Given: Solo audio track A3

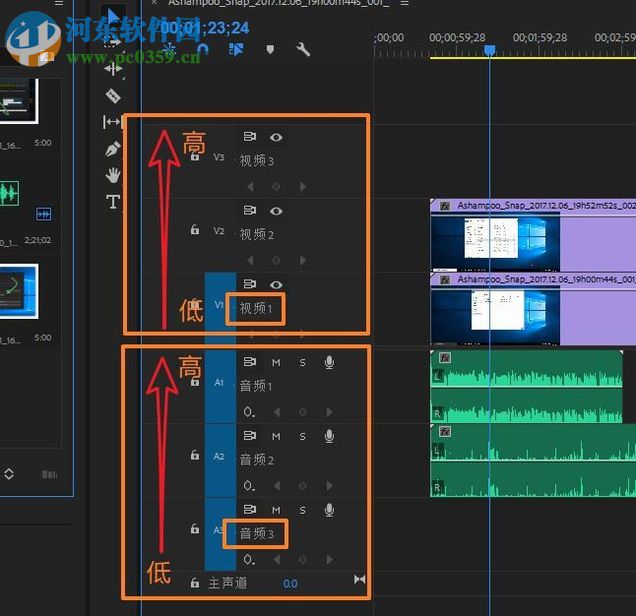Looking at the screenshot, I should pos(302,510).
